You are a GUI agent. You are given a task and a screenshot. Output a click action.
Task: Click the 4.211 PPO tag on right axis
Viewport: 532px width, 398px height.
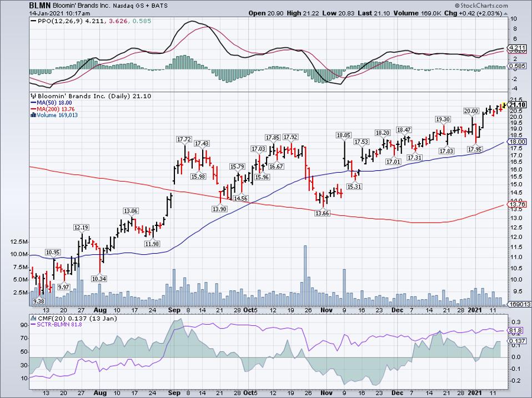tap(518, 48)
